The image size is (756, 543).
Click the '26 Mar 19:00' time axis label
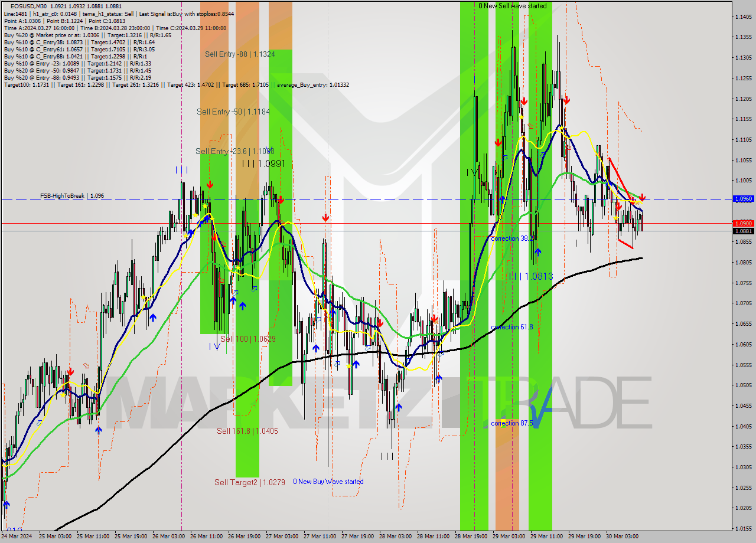[x=245, y=536]
